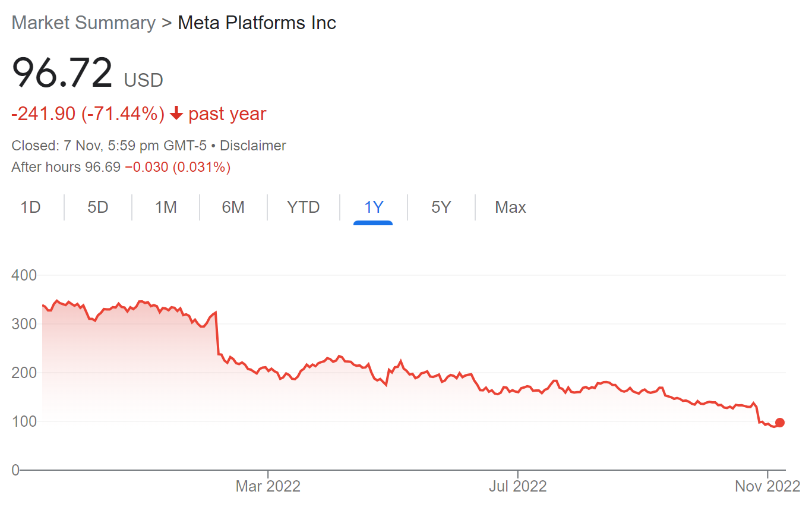Click the red endpoint dot on chart

(x=780, y=423)
